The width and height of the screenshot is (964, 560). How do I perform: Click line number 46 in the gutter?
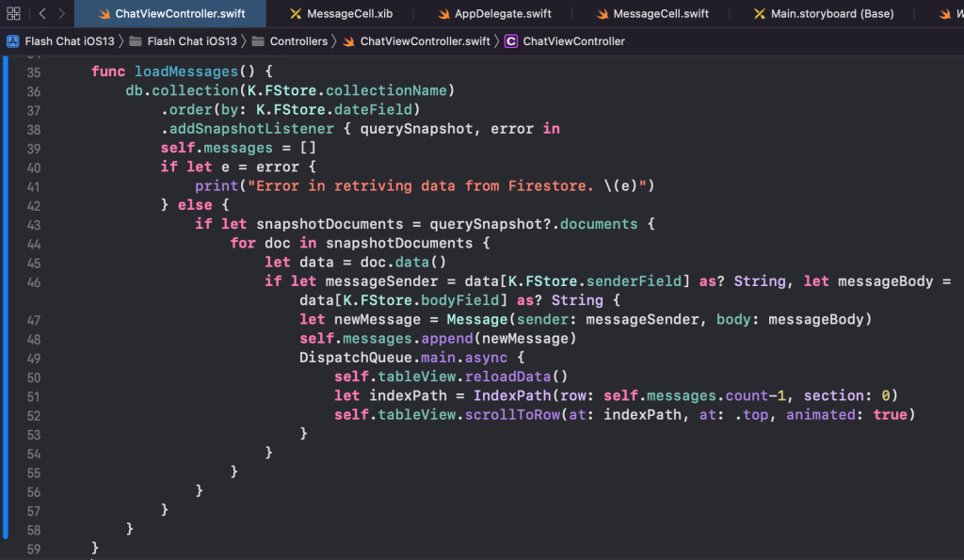[34, 281]
